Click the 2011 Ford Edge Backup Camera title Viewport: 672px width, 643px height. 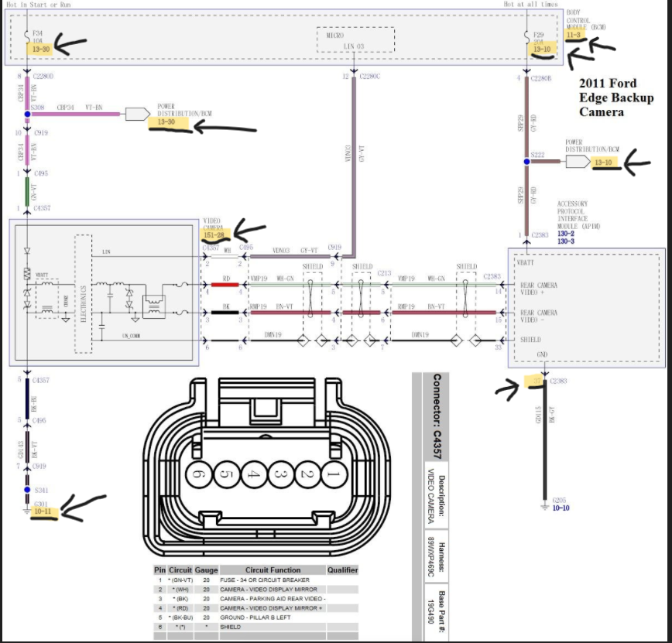coord(616,98)
